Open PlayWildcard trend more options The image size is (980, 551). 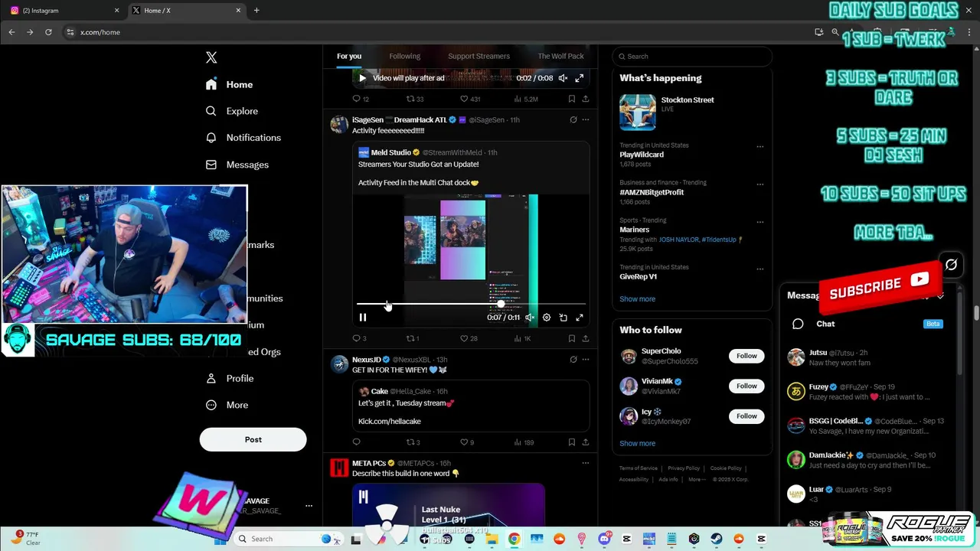pyautogui.click(x=759, y=147)
